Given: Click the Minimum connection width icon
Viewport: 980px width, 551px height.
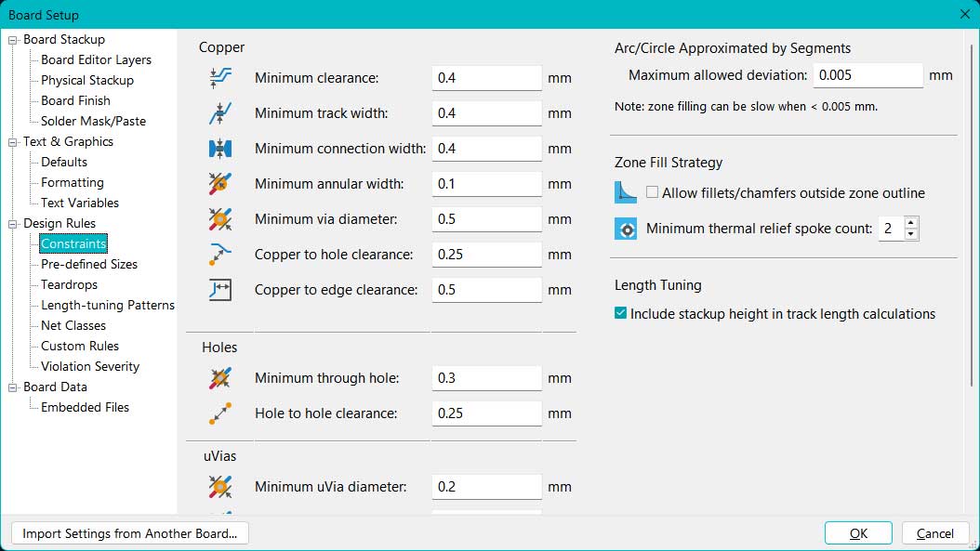Looking at the screenshot, I should coord(220,149).
